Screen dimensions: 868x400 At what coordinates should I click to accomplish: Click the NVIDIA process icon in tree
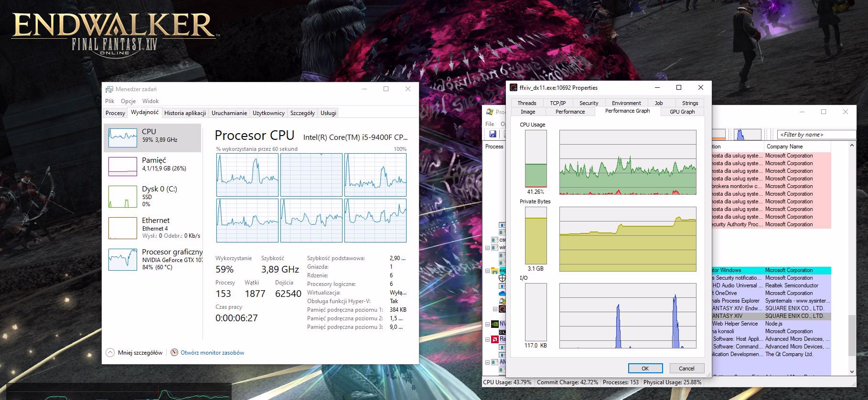click(x=495, y=324)
